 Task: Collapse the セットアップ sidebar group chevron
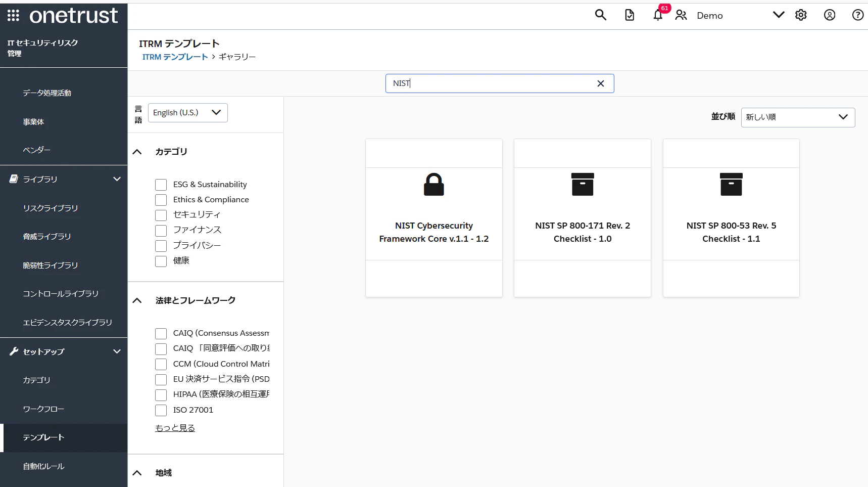point(117,351)
